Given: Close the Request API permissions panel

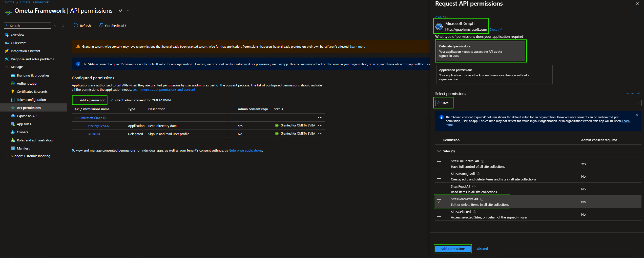Looking at the screenshot, I should click(x=637, y=4).
